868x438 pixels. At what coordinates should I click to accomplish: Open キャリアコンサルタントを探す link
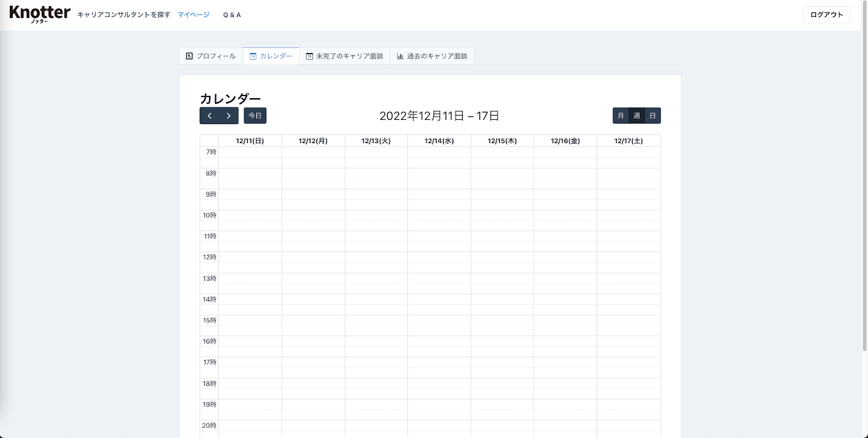point(124,15)
